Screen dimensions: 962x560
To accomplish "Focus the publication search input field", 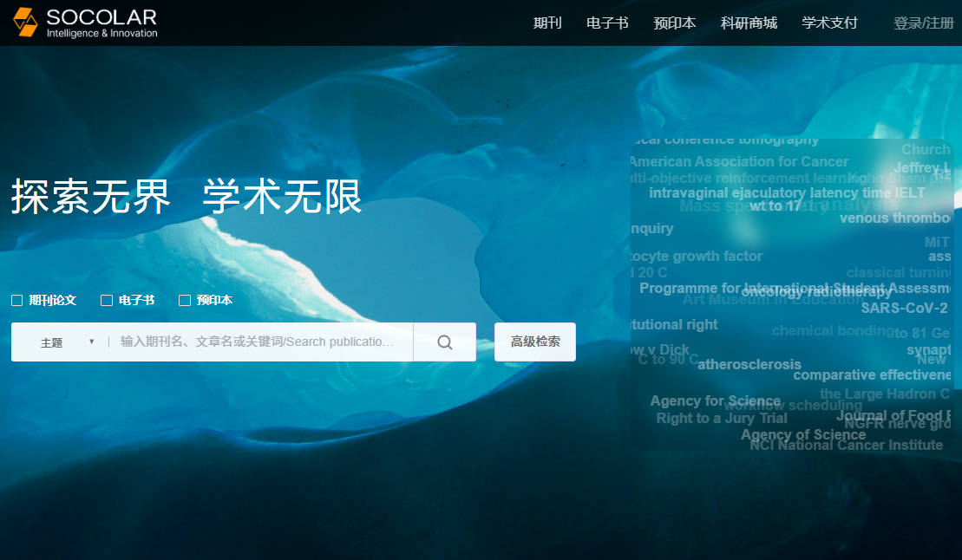I will (x=260, y=342).
